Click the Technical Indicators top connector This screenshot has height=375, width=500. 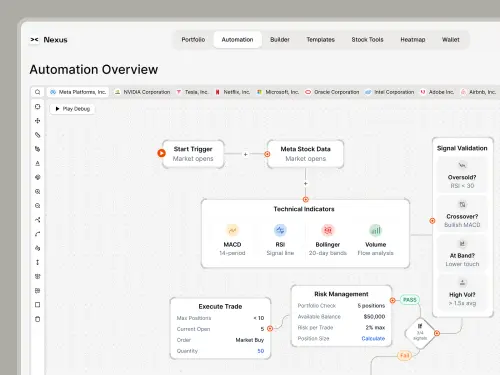pyautogui.click(x=305, y=199)
